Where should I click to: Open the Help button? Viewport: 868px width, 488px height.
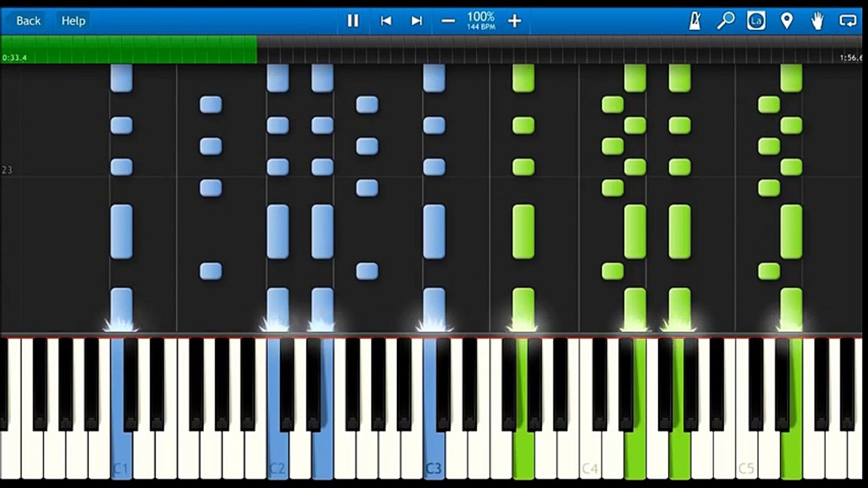[x=73, y=21]
